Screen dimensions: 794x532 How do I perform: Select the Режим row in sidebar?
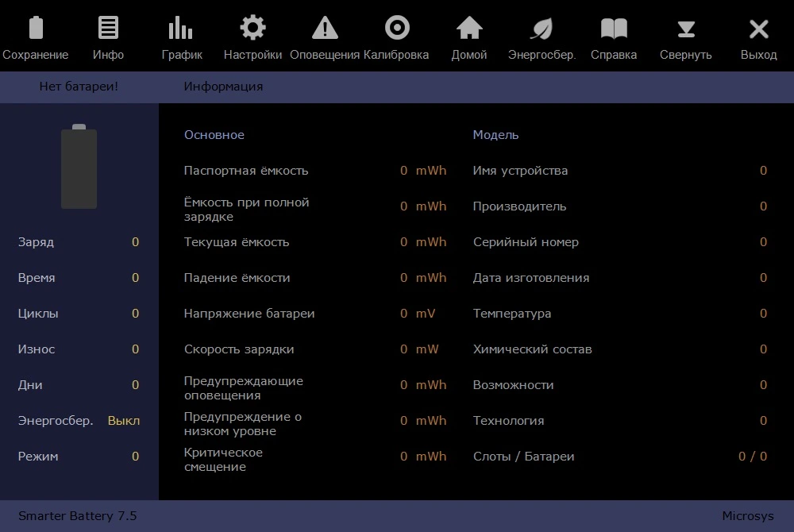[x=79, y=457]
